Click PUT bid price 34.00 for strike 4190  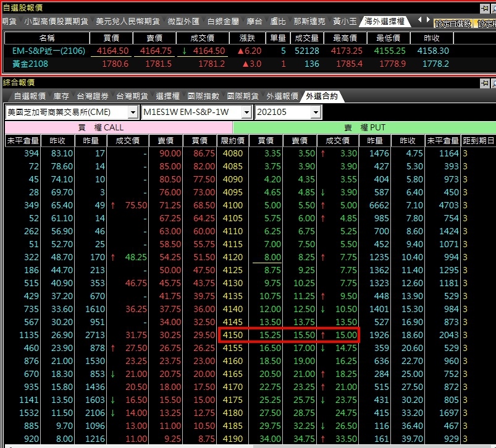point(270,439)
